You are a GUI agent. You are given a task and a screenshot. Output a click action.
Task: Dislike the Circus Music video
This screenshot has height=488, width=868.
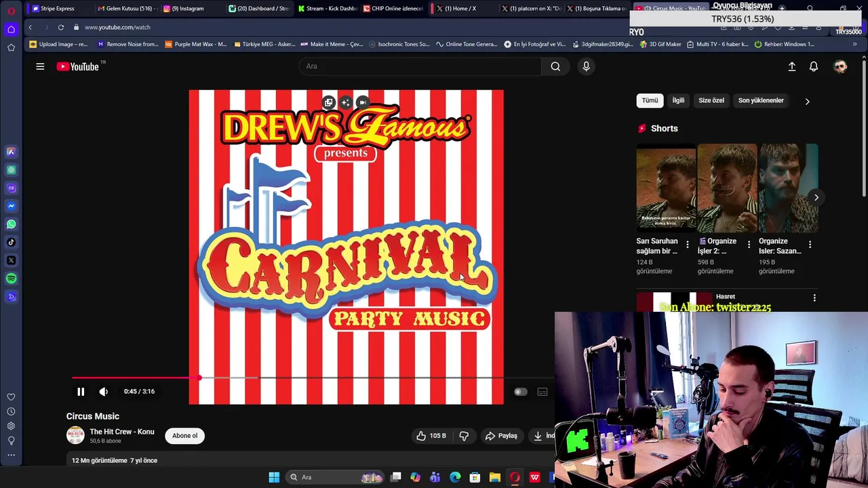464,436
